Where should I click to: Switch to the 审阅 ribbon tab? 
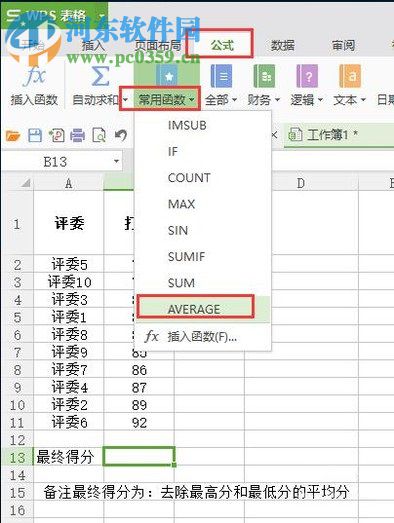343,45
